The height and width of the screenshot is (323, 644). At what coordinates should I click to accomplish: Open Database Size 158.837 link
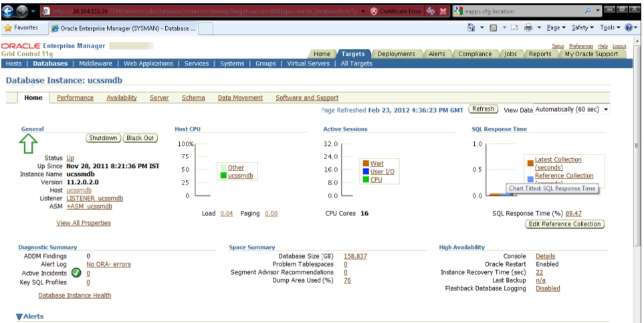[x=355, y=256]
